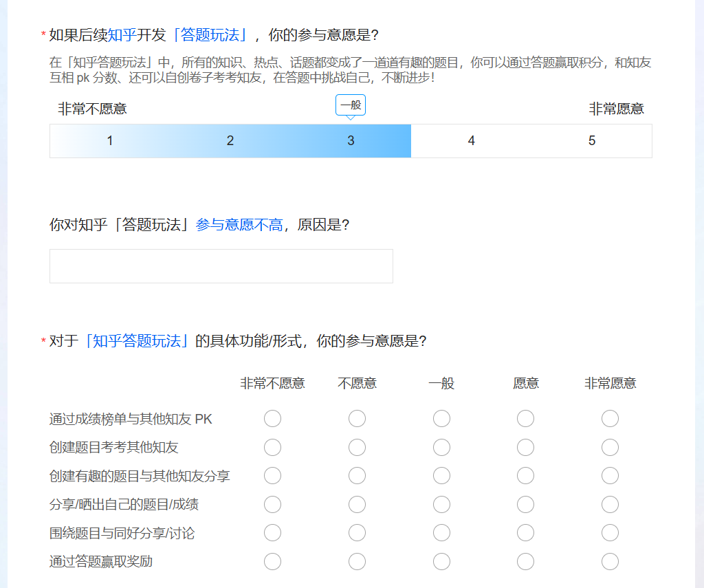Choose 愿意 for 围绕题目与同好分享/讨论

(525, 533)
